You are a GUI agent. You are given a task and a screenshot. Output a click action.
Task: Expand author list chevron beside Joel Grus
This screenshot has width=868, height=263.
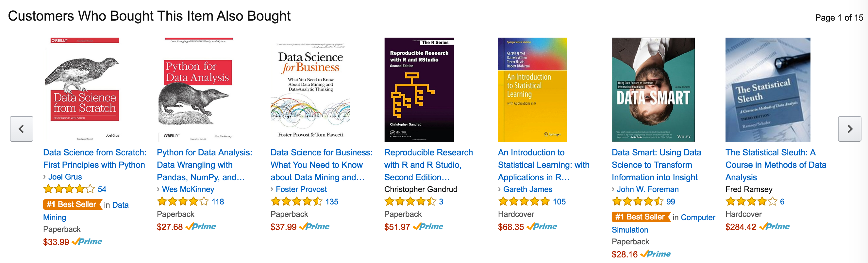pyautogui.click(x=44, y=177)
